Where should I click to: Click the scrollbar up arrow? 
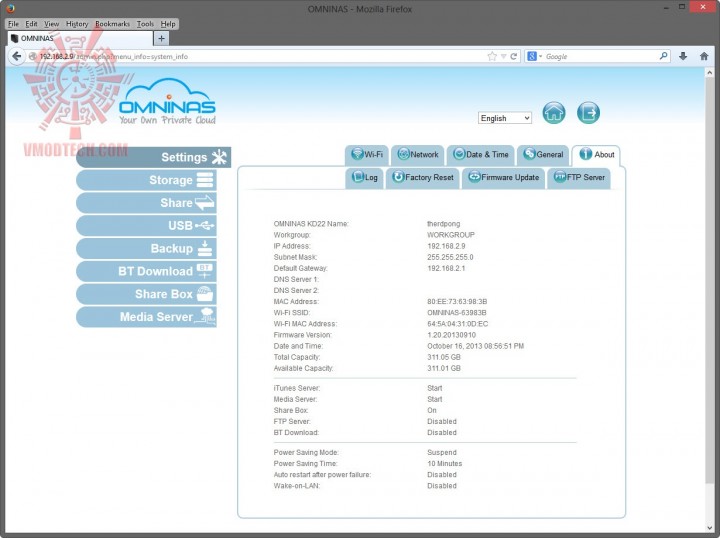click(709, 73)
